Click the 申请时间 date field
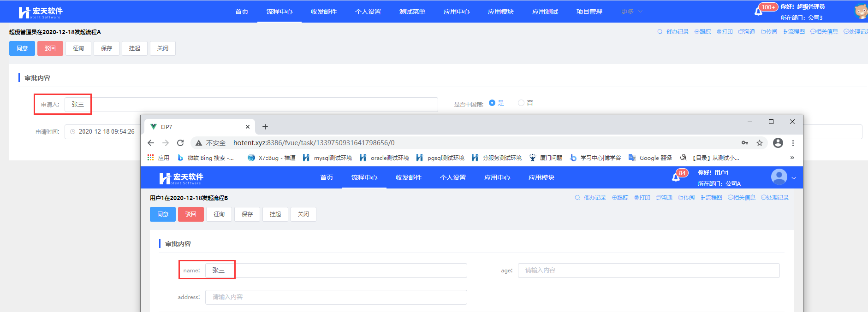 [x=102, y=132]
